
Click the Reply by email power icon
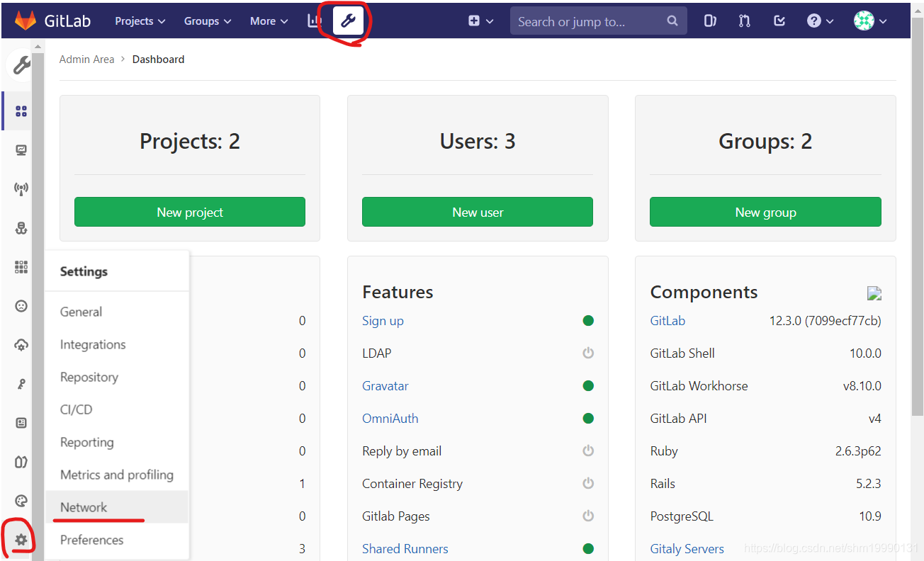[588, 450]
